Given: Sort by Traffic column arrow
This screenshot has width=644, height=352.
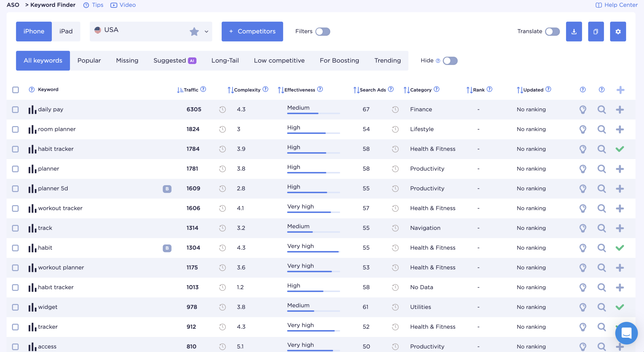Looking at the screenshot, I should click(x=180, y=90).
